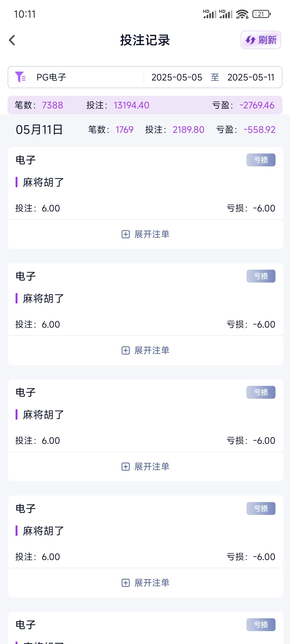This screenshot has height=644, width=290.
Task: Tap the 05月11日 daily summary header
Action: tap(39, 130)
